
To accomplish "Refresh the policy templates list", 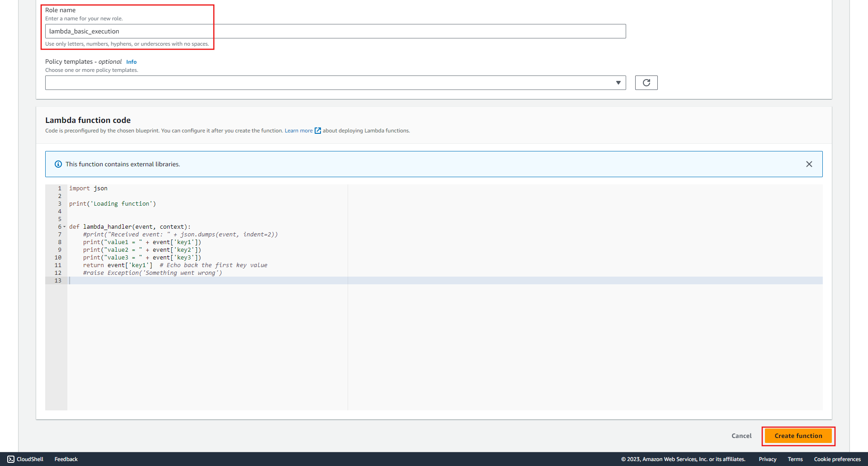I will tap(646, 82).
